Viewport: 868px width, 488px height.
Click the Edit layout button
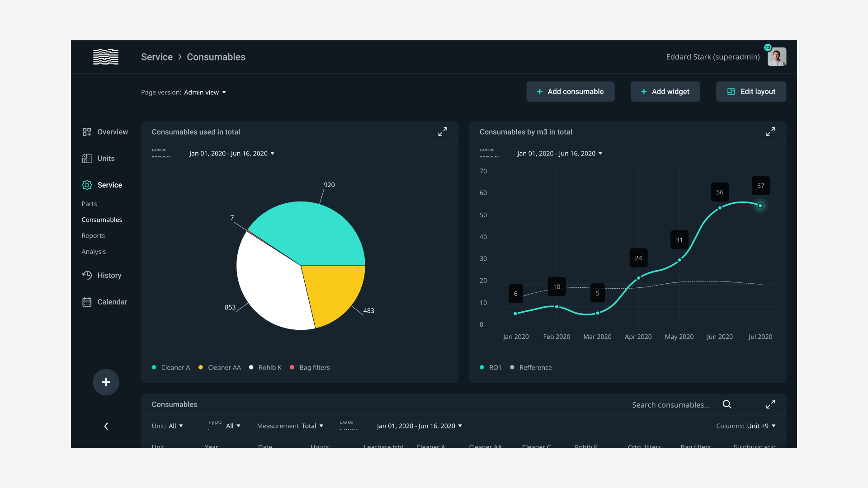pyautogui.click(x=750, y=91)
